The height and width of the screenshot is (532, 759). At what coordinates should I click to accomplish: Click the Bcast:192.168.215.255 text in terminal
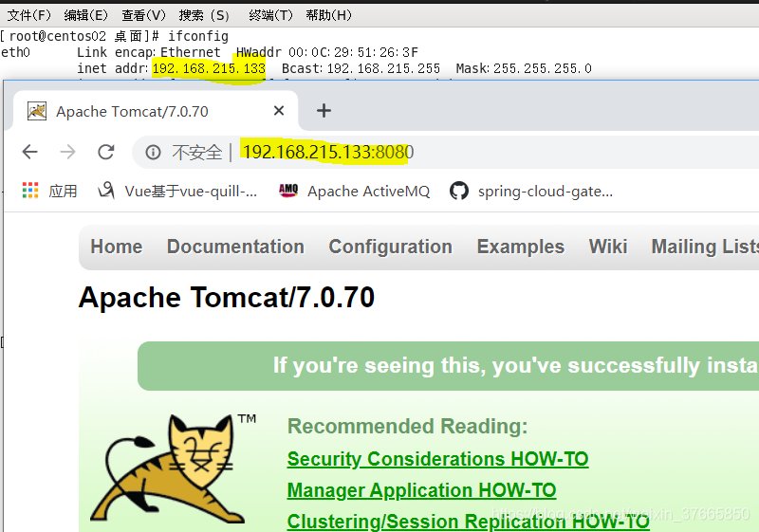(x=361, y=68)
